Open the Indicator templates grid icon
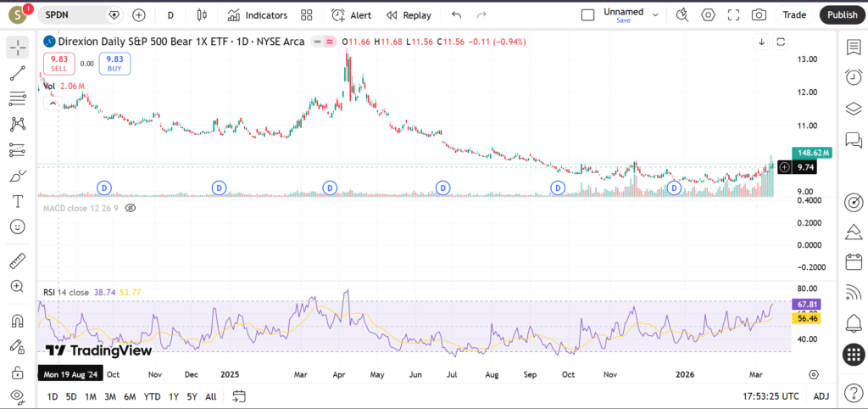The height and width of the screenshot is (409, 868). click(307, 15)
